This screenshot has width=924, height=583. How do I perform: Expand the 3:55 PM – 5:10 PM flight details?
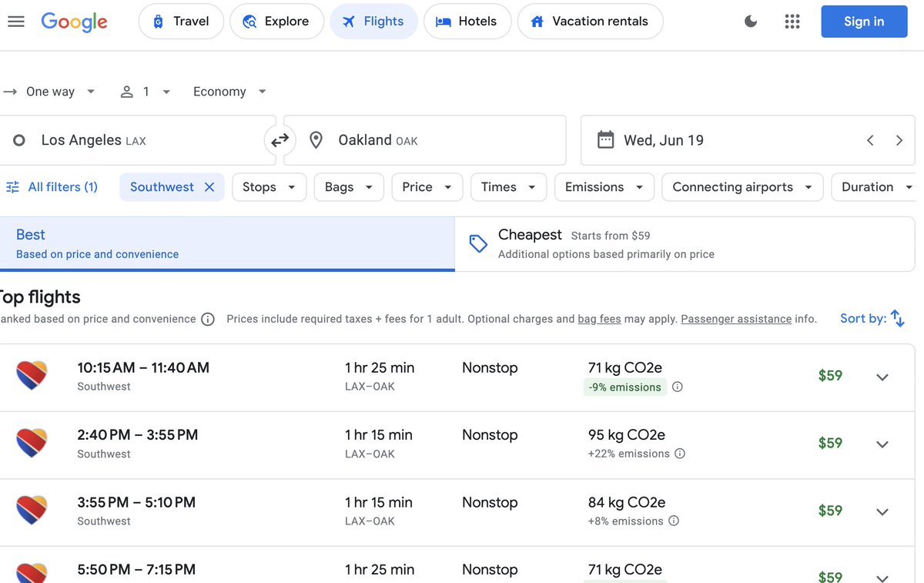[x=882, y=512]
